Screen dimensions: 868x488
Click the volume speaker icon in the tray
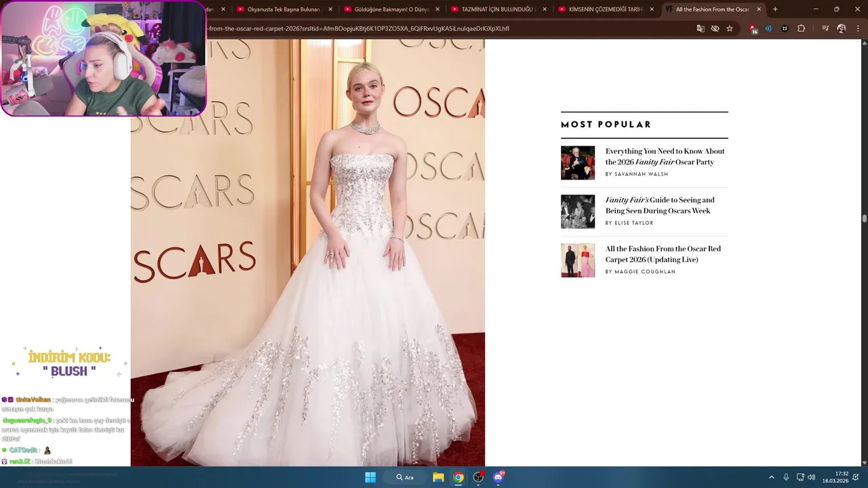point(811,477)
